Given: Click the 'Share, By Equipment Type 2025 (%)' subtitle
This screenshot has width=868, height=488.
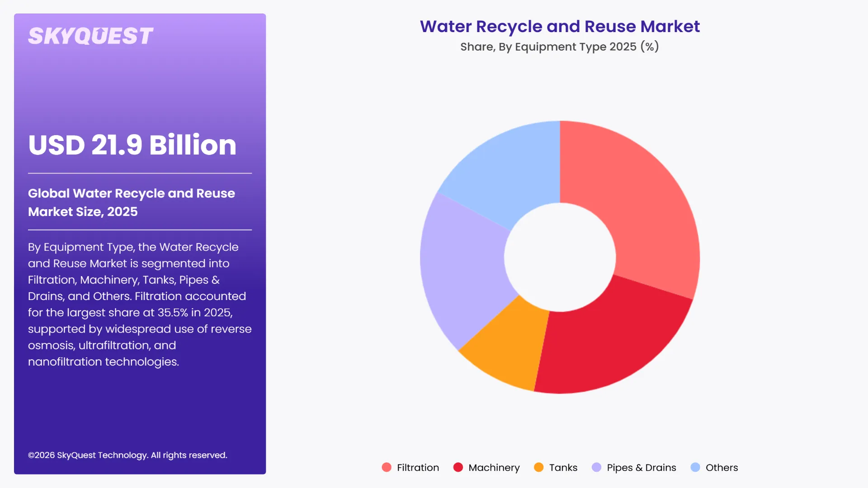Looking at the screenshot, I should click(560, 47).
